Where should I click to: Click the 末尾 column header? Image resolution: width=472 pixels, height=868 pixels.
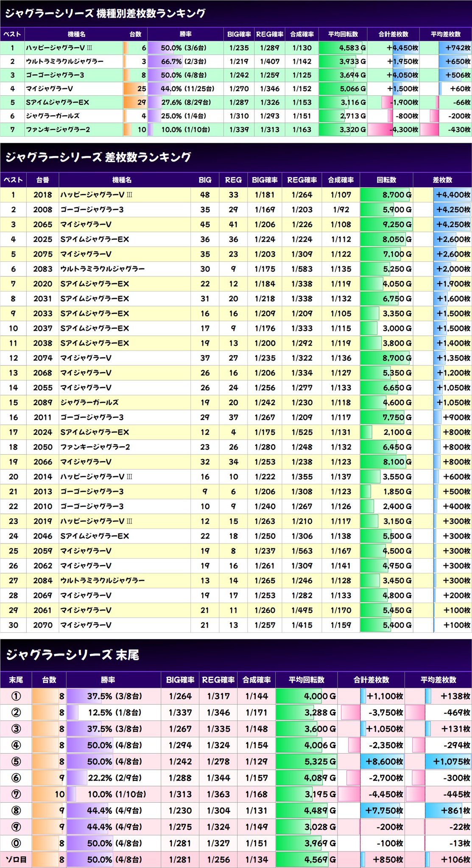coord(16,680)
